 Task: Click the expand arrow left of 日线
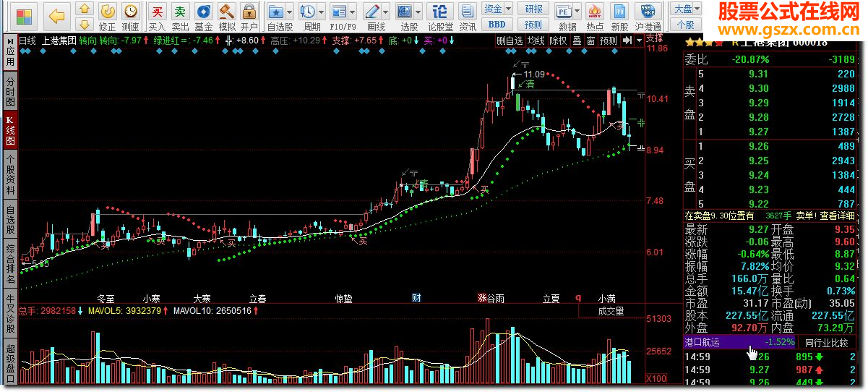pyautogui.click(x=10, y=41)
